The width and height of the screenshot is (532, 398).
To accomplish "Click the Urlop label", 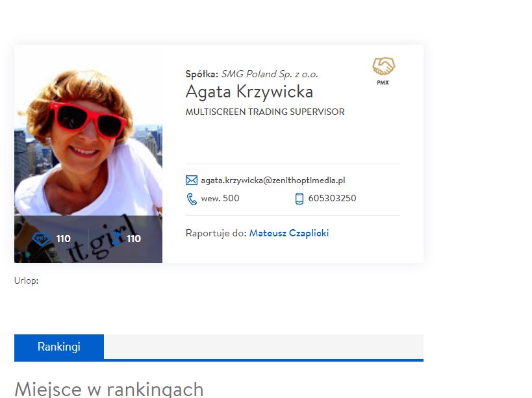I will click(27, 280).
